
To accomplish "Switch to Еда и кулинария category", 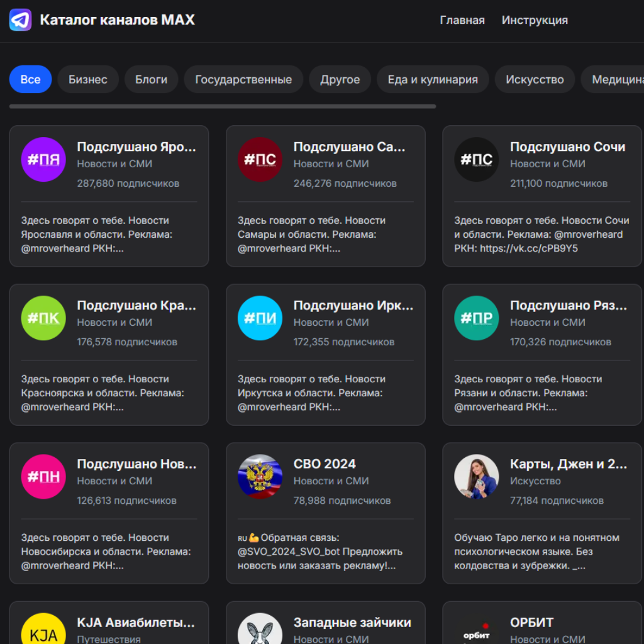I will coord(433,79).
